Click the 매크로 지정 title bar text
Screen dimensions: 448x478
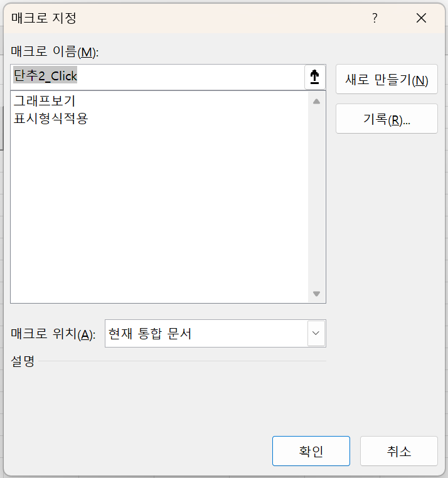[44, 18]
